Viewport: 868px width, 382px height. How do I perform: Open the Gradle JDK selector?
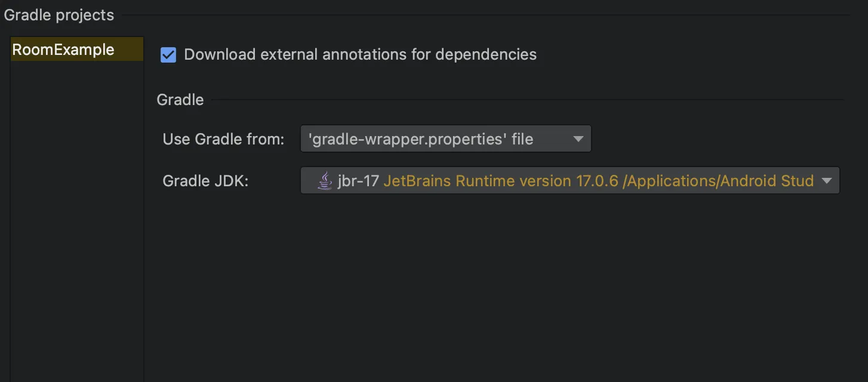(569, 180)
